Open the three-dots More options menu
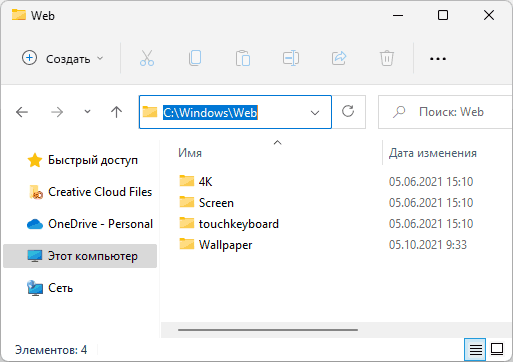 coord(438,59)
